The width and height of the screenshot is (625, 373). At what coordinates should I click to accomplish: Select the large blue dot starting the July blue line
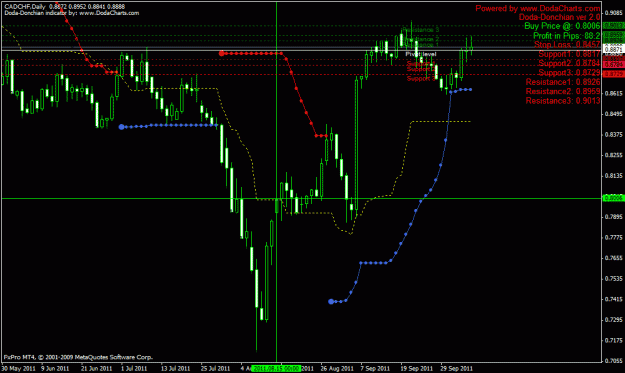[122, 127]
